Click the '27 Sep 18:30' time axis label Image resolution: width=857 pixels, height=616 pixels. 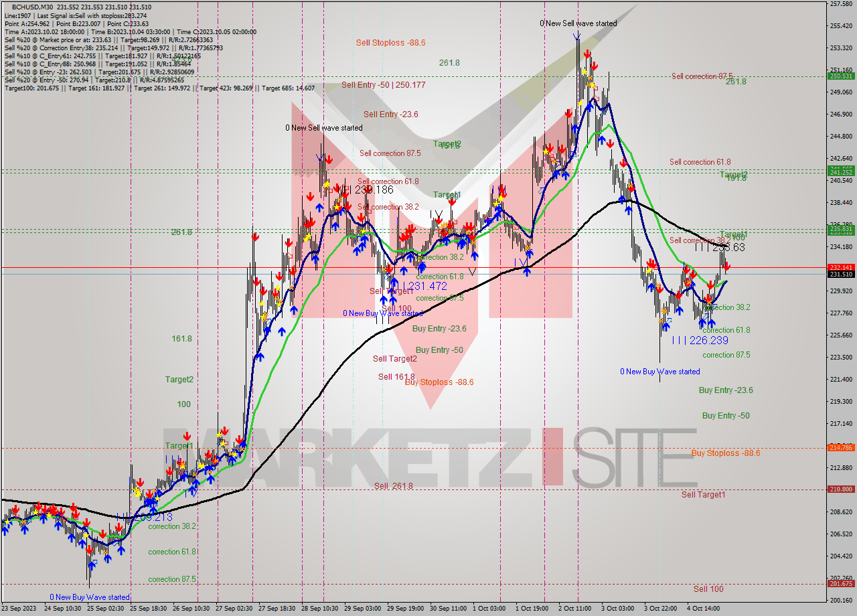coord(277,609)
